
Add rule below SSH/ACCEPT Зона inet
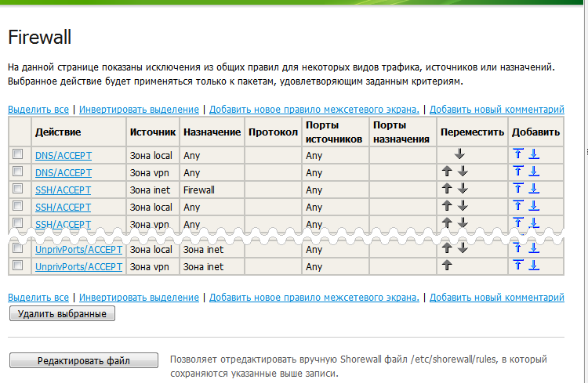click(534, 188)
